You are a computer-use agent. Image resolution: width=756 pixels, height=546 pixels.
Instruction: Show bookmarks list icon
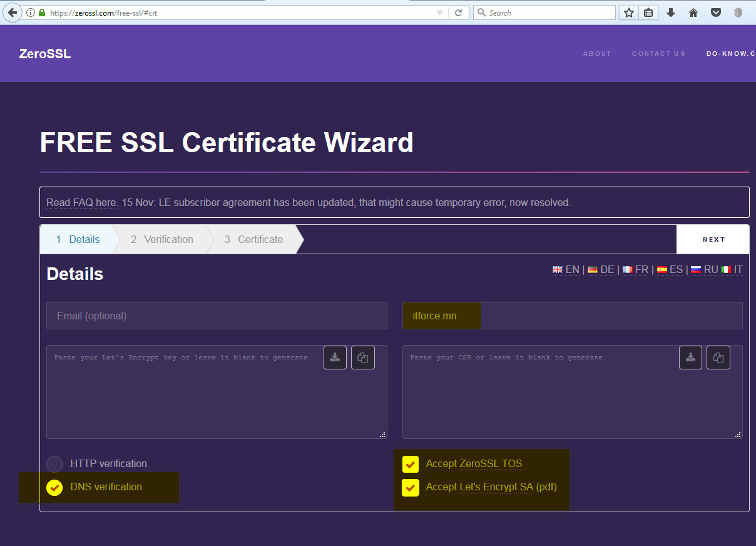click(x=648, y=13)
